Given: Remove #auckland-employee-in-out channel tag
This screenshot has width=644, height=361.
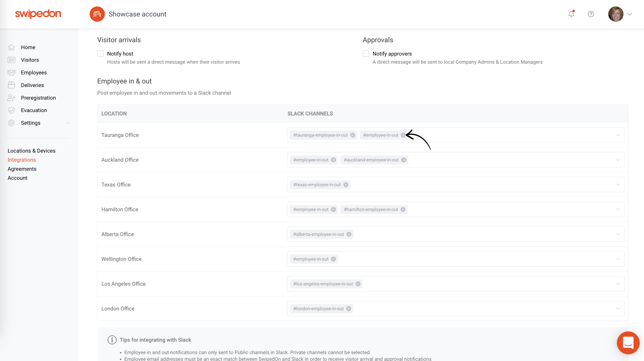Looking at the screenshot, I should [404, 160].
